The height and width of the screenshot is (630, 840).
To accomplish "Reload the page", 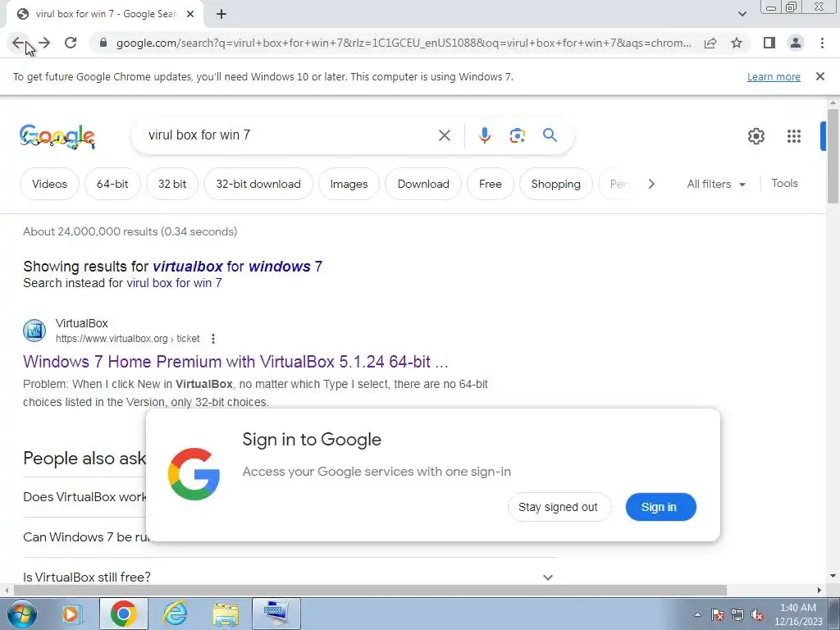I will click(71, 43).
